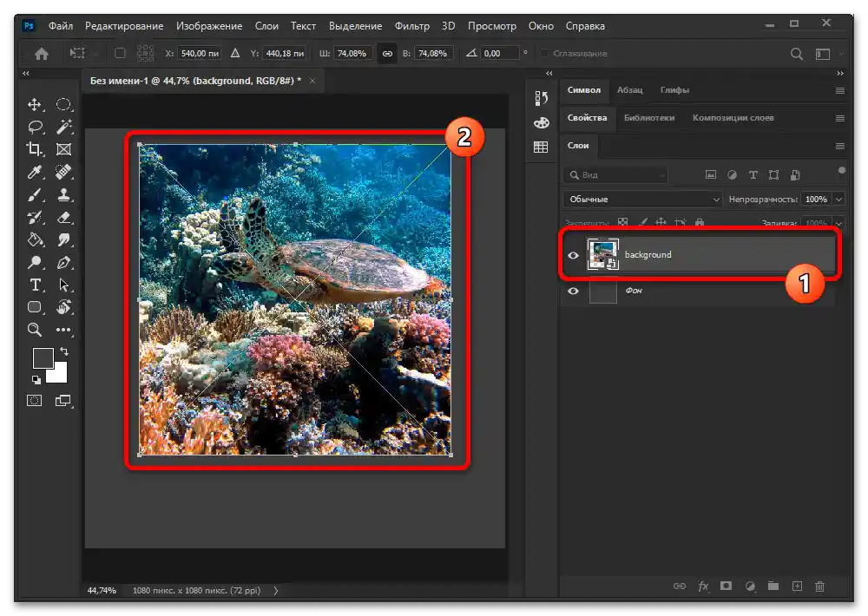Image resolution: width=868 pixels, height=616 pixels.
Task: Click the Y position field
Action: coord(285,54)
